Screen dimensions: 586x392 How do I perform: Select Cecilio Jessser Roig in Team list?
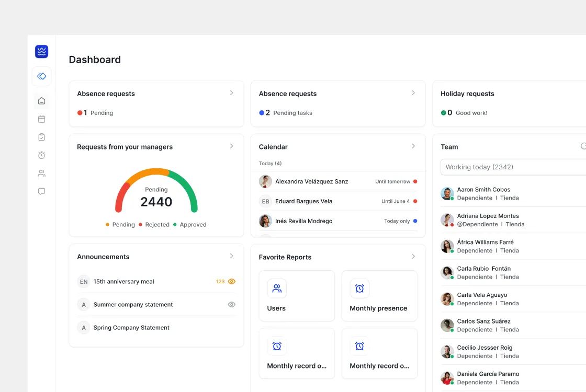point(513,352)
